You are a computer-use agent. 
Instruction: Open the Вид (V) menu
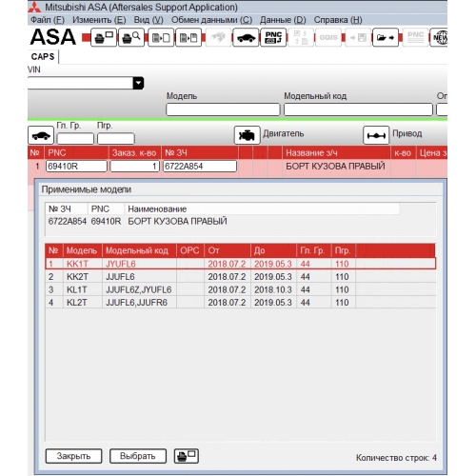tap(149, 20)
